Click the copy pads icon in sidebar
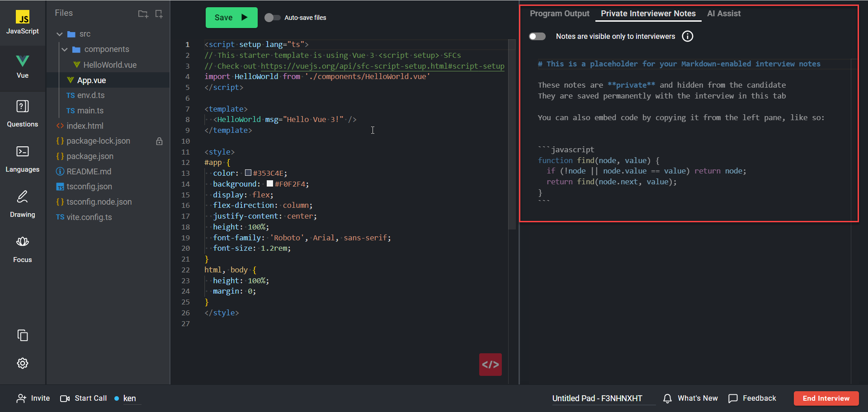 [x=23, y=335]
